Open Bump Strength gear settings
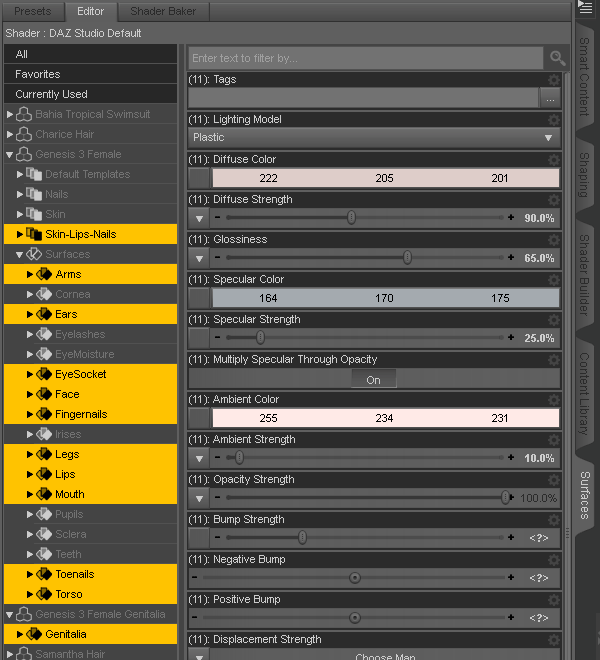This screenshot has height=660, width=600. 554,519
